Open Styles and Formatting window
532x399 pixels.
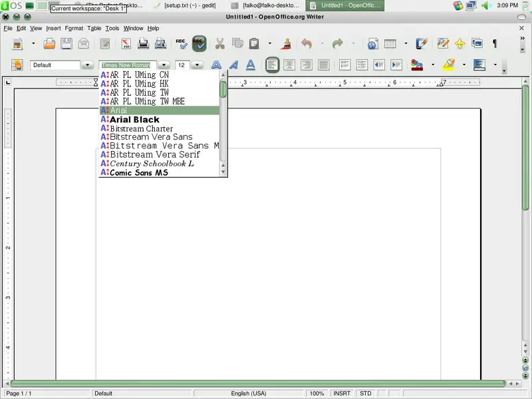click(x=17, y=65)
